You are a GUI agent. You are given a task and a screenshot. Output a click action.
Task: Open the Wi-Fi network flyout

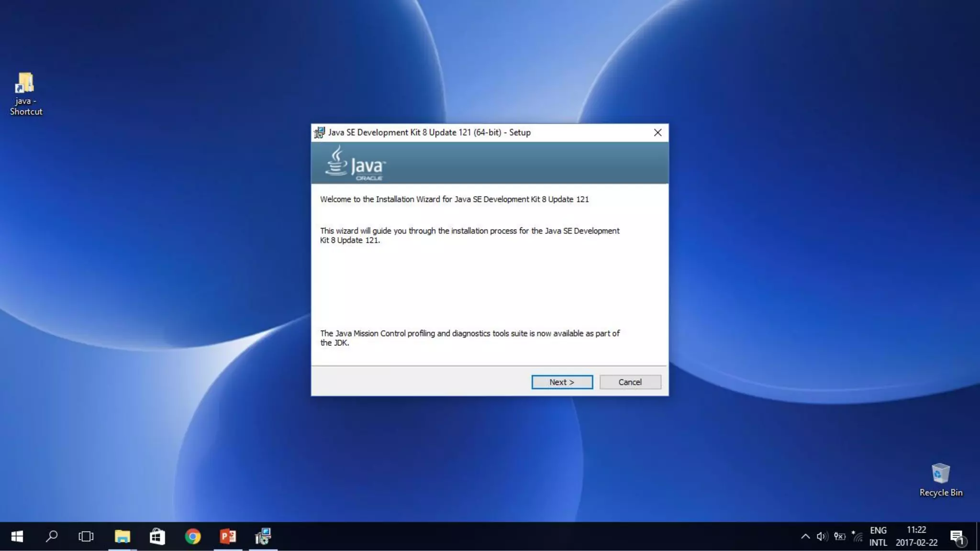pos(857,536)
